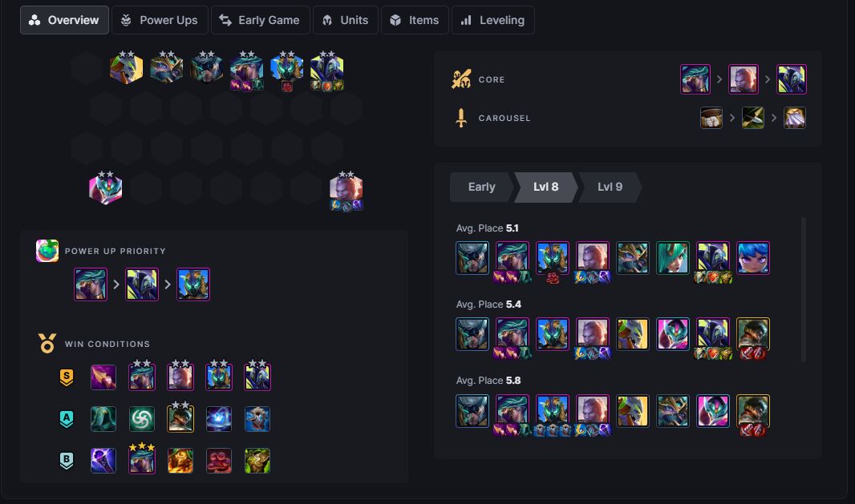Viewport: 855px width, 504px height.
Task: Click the Win Conditions medal icon
Action: (x=47, y=343)
